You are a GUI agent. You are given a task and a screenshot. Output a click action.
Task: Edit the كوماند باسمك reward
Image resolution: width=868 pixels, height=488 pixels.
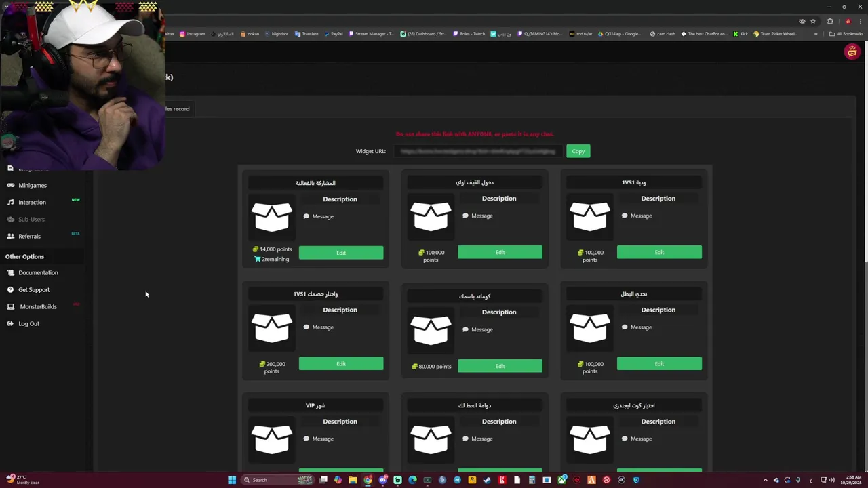click(x=500, y=366)
